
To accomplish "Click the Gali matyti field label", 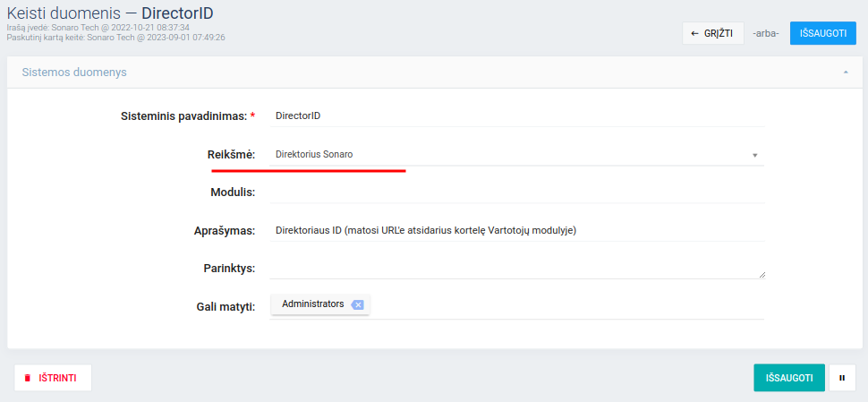I will point(226,306).
